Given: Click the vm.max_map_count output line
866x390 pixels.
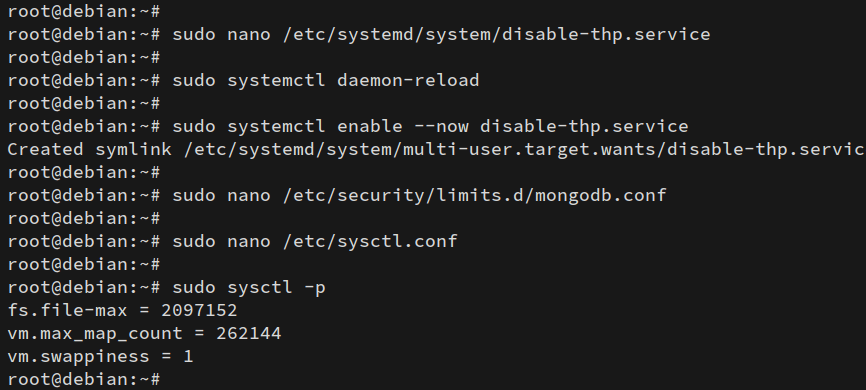Looking at the screenshot, I should tap(145, 334).
